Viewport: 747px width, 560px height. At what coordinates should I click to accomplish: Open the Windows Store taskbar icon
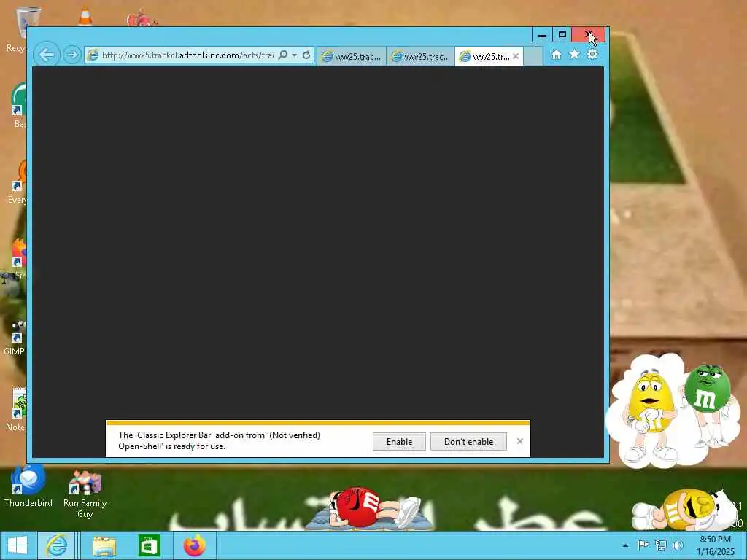point(149,545)
